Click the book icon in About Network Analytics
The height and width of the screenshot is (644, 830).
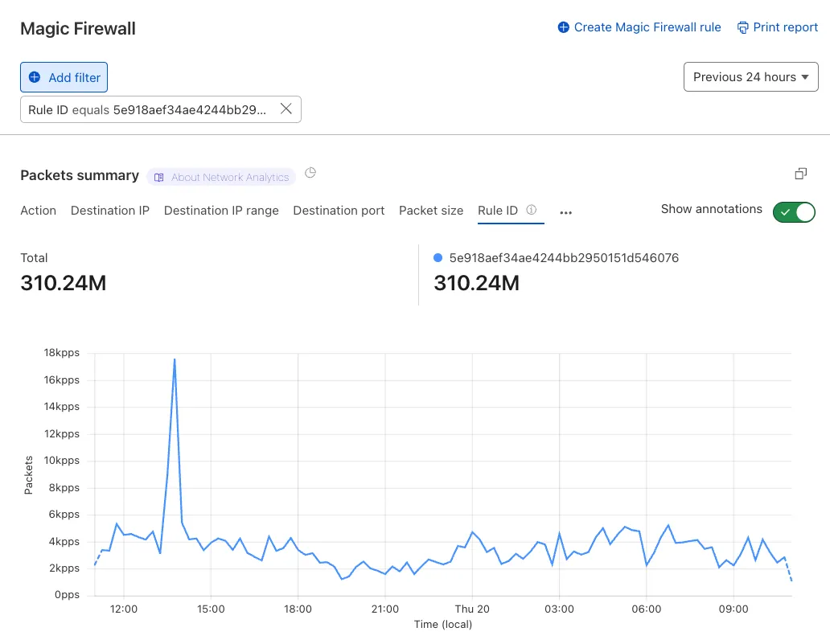pyautogui.click(x=159, y=177)
